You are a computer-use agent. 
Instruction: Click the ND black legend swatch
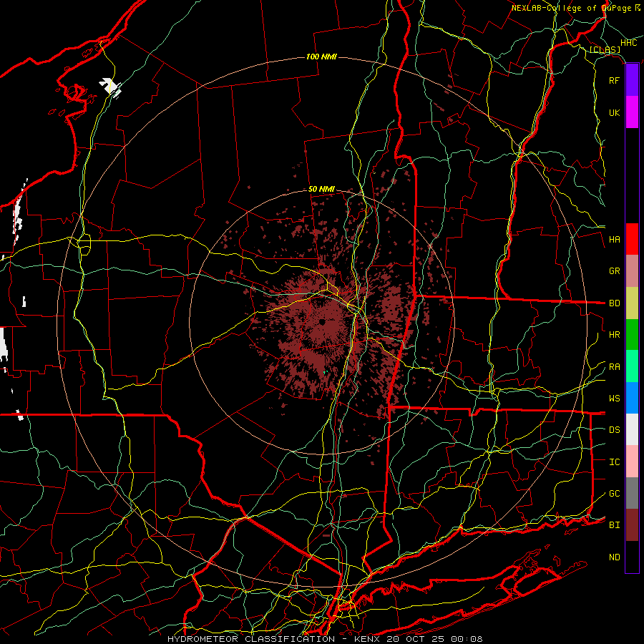click(632, 557)
